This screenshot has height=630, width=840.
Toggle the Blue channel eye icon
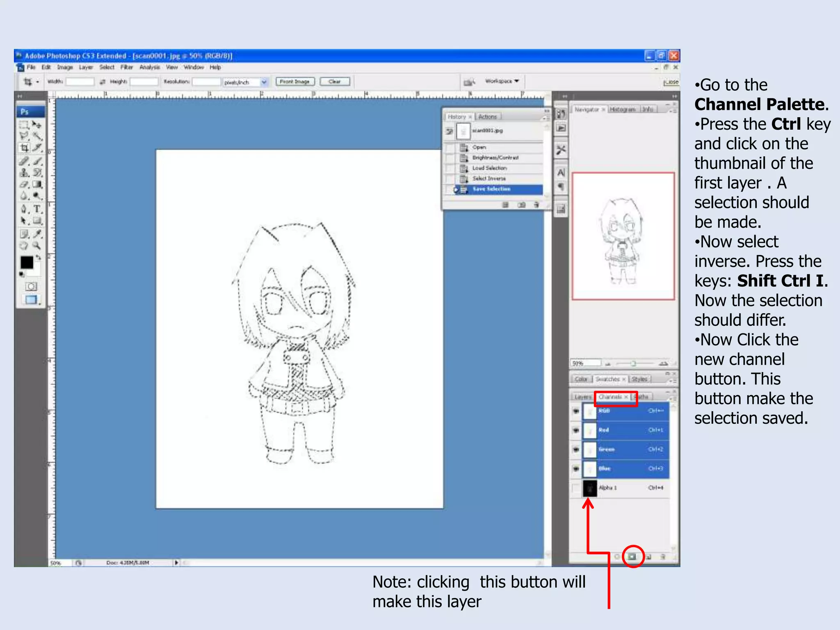576,468
